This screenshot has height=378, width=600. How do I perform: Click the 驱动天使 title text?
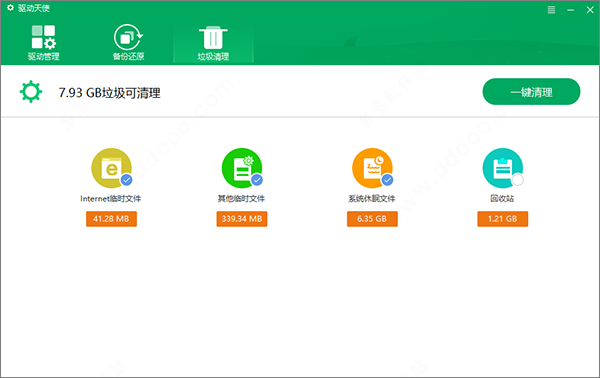point(34,8)
